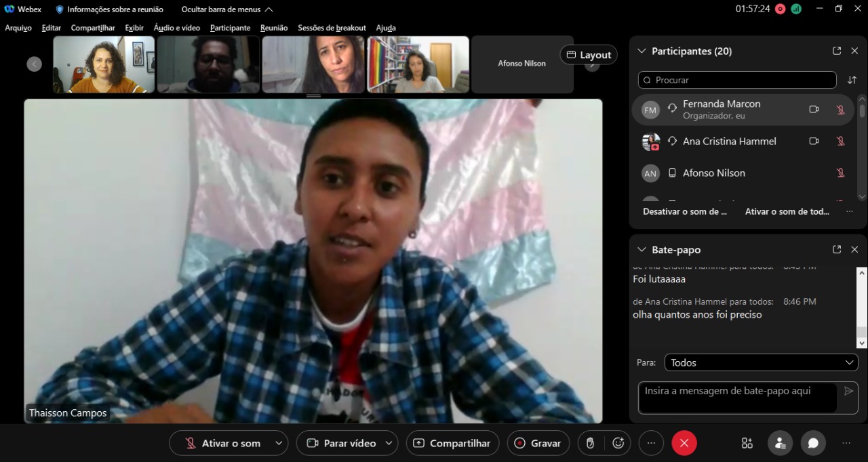
Task: Toggle Afonso Nilson's muted microphone icon
Action: coord(840,173)
